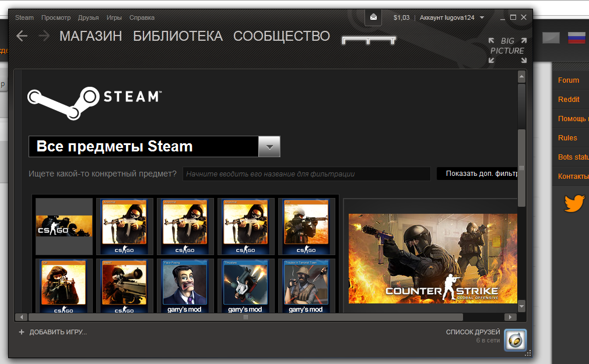Click the horizontal scrollbar thumb
The height and width of the screenshot is (364, 589).
tap(246, 317)
